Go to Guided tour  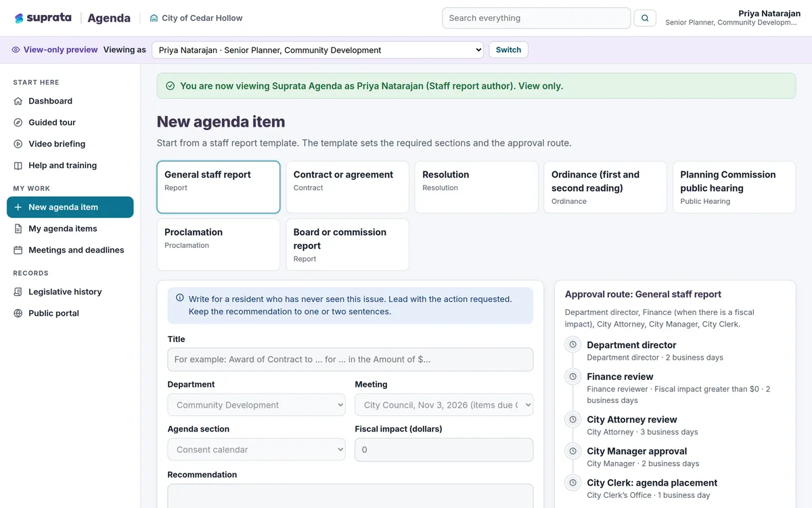70,123
